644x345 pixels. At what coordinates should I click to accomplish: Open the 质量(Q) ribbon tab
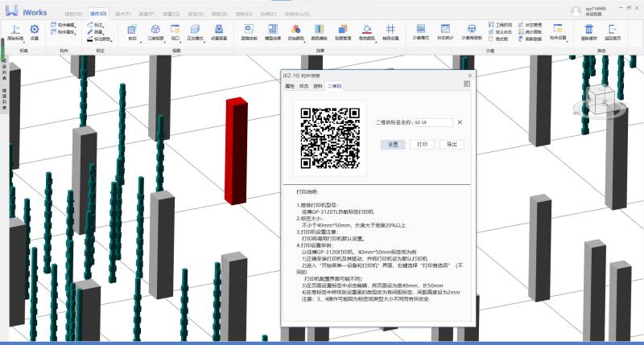click(171, 14)
